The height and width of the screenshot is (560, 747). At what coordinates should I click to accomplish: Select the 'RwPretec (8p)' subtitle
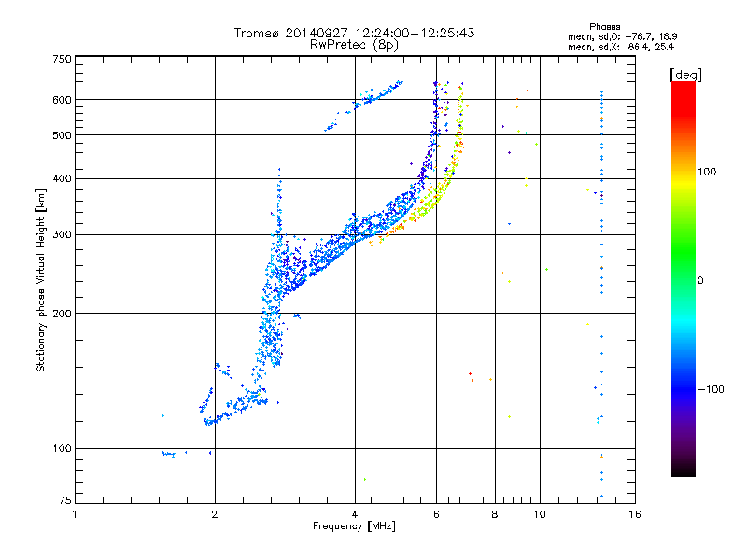click(354, 45)
